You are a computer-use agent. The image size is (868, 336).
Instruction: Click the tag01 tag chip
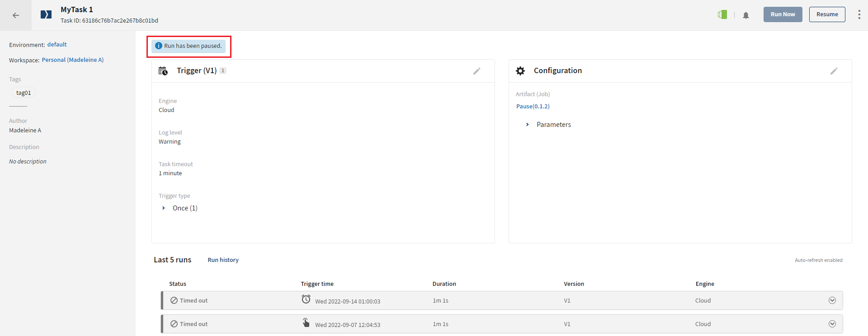pos(24,93)
